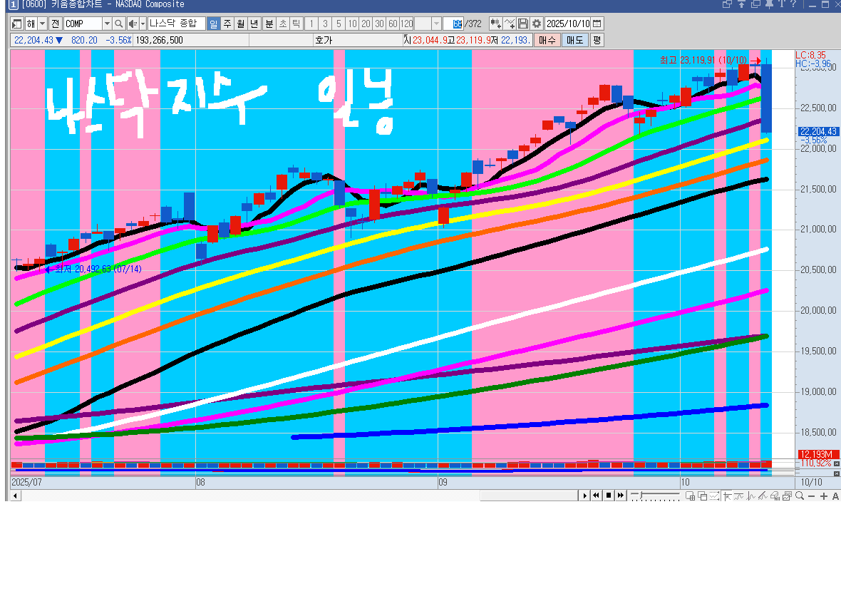Click the zigzag line tool icon
The image size is (841, 616).
tap(751, 496)
